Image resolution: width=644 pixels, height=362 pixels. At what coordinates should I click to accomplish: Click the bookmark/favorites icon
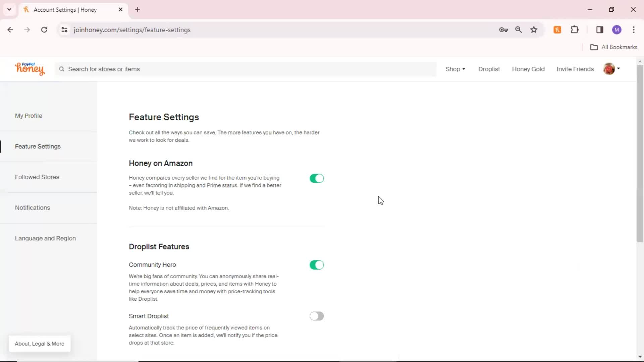[x=534, y=29]
